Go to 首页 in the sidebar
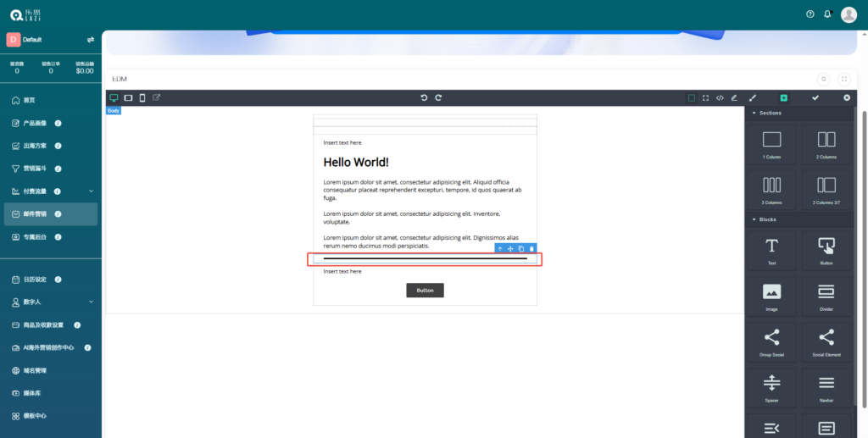 point(31,100)
